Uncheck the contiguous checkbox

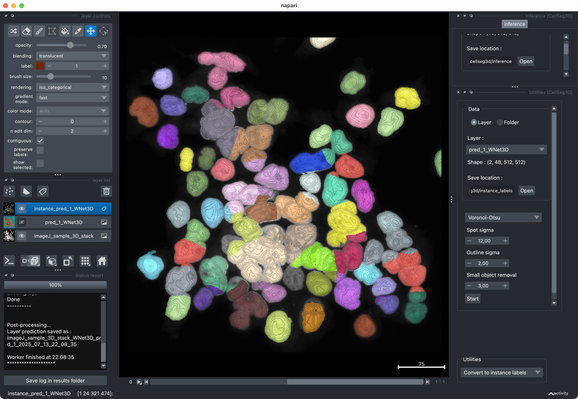click(40, 141)
